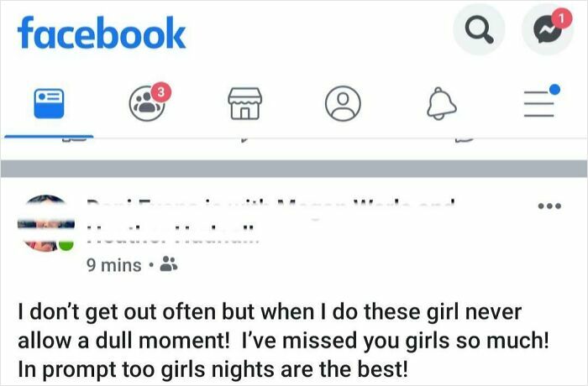
Task: Expand the post's three-dot options menu
Action: click(548, 206)
